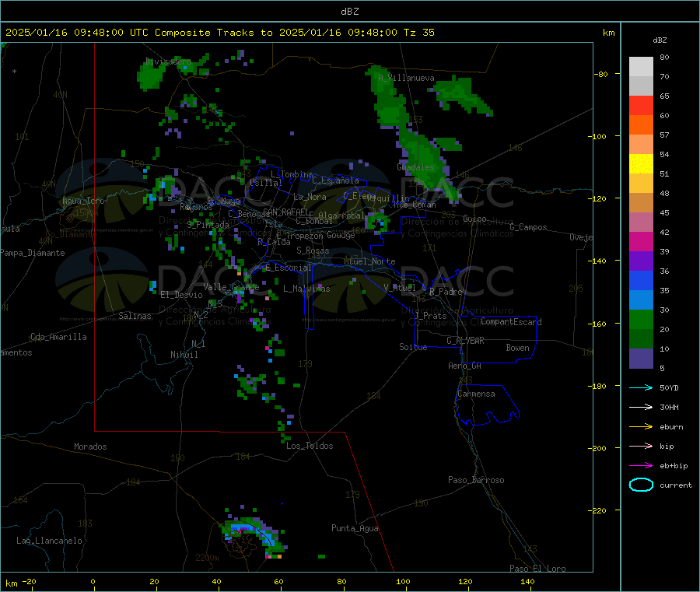Click the 'El_Desvio' map label
This screenshot has width=700, height=592.
click(x=182, y=295)
